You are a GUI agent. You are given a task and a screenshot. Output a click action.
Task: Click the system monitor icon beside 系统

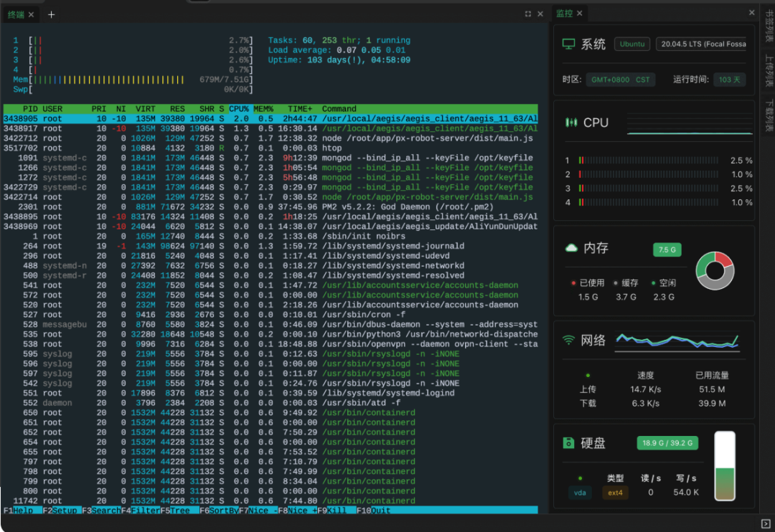tap(569, 44)
